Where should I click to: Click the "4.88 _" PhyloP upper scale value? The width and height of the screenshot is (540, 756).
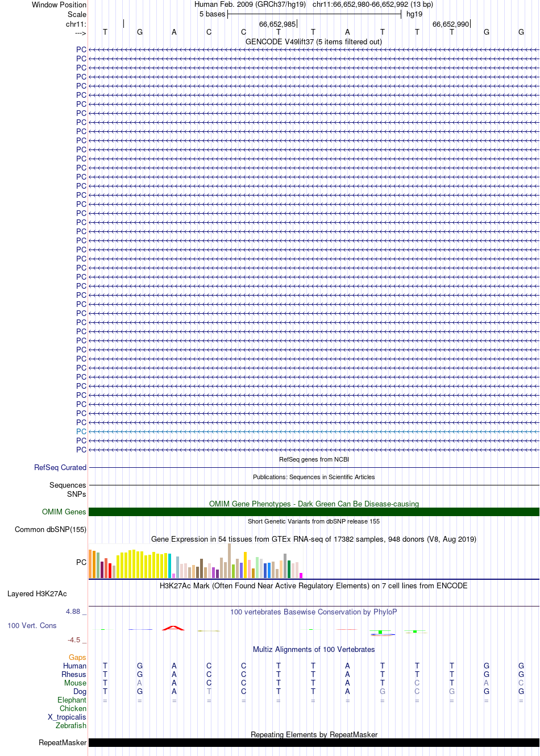tap(76, 611)
